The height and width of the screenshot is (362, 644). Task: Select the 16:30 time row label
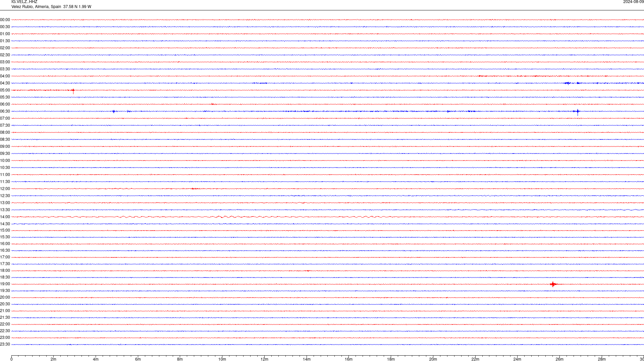[x=5, y=250]
